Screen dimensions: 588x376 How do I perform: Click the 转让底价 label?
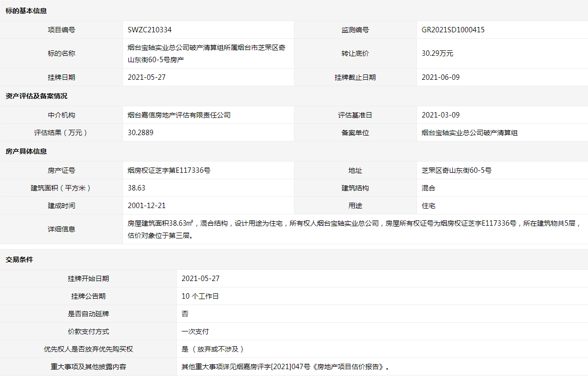pos(355,53)
